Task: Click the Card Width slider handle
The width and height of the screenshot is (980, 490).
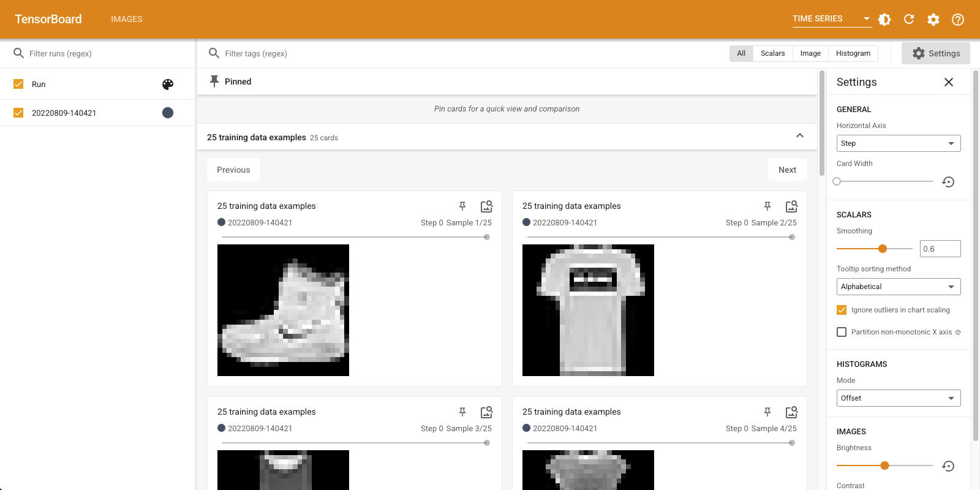Action: tap(837, 181)
